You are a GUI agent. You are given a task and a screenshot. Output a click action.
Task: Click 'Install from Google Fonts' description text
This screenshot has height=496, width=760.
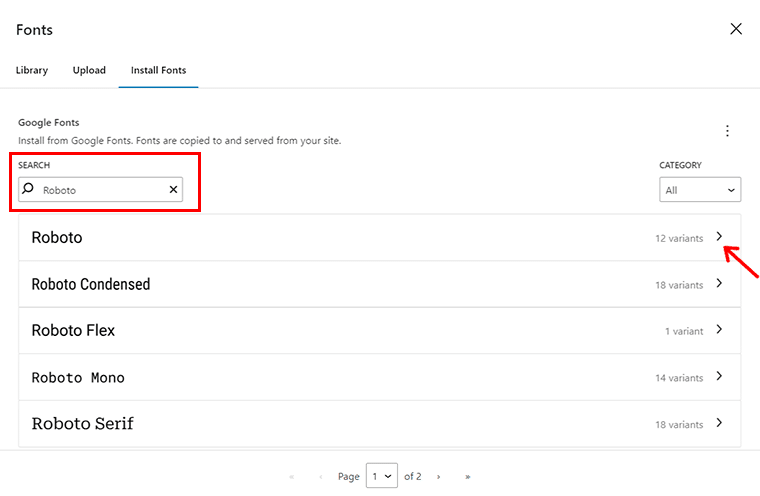point(180,141)
